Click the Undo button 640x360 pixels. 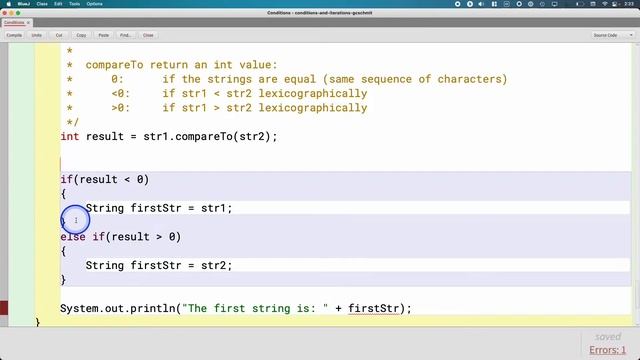coord(37,36)
